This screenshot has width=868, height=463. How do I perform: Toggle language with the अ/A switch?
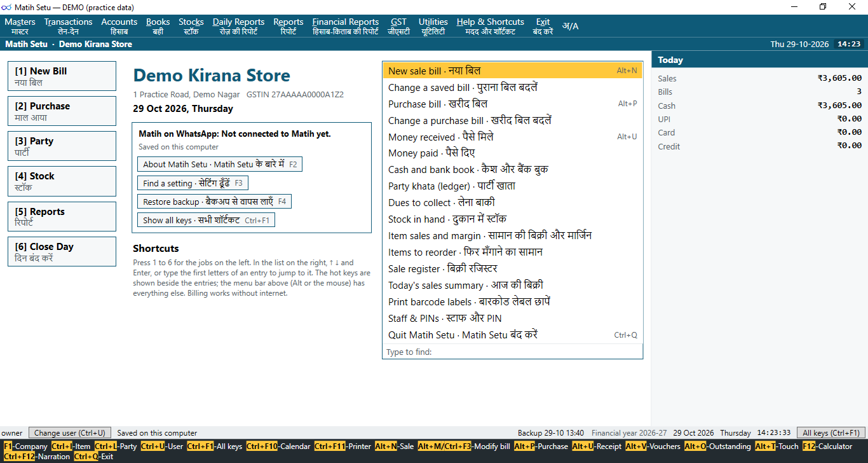pos(571,26)
